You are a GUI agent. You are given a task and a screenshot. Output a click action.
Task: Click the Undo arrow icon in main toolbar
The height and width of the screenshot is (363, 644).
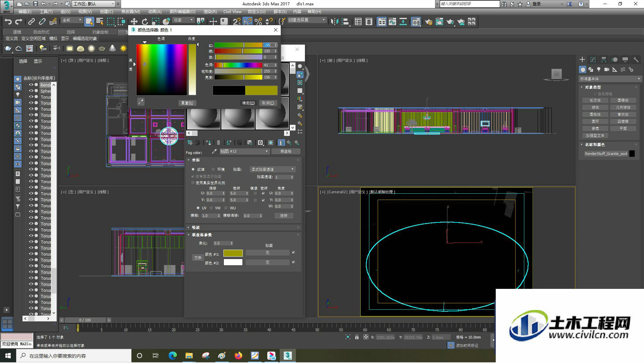pos(8,22)
